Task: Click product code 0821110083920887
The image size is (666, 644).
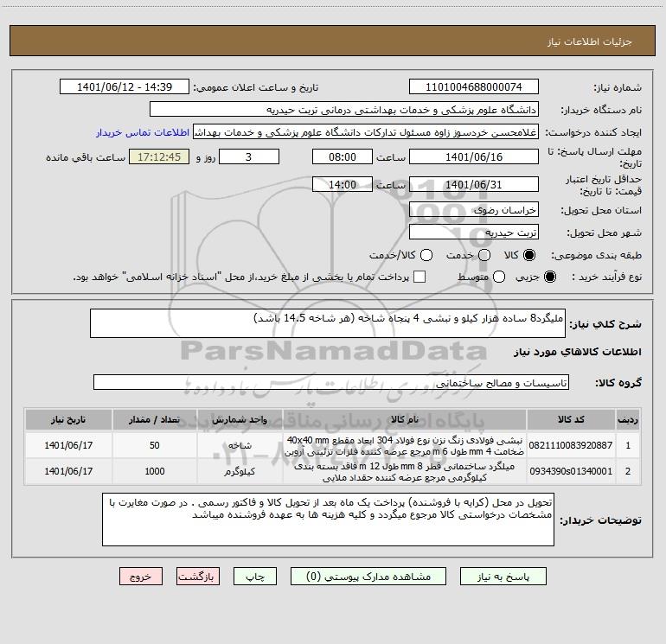Action: [x=571, y=445]
